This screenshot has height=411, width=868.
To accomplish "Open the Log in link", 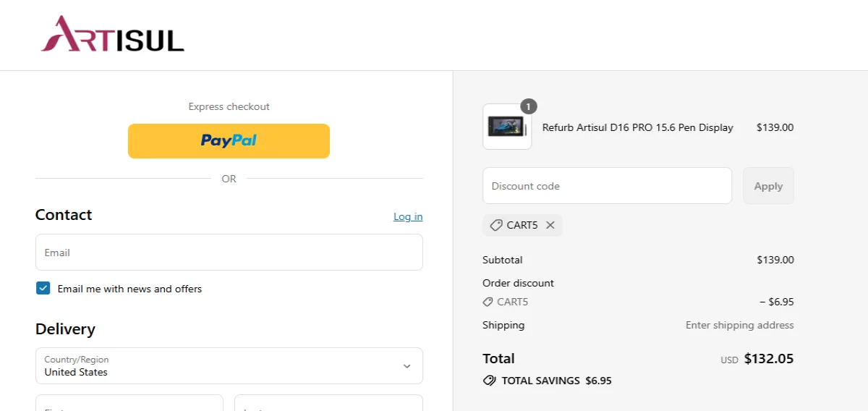I will point(408,216).
